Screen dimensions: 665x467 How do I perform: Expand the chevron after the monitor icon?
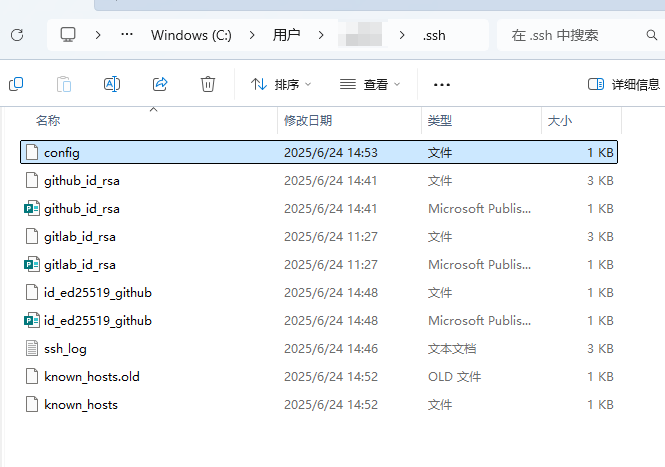(x=98, y=35)
